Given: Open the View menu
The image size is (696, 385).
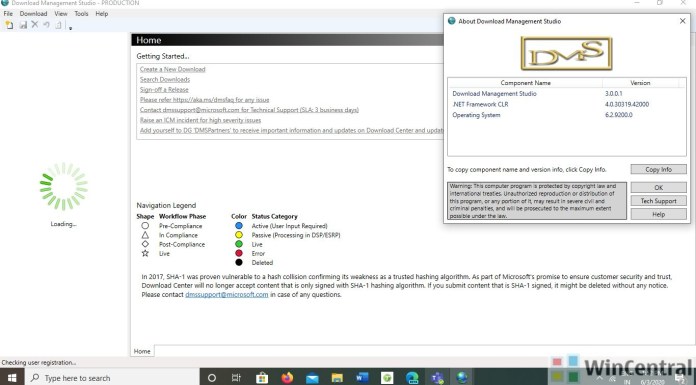Looking at the screenshot, I should [61, 14].
